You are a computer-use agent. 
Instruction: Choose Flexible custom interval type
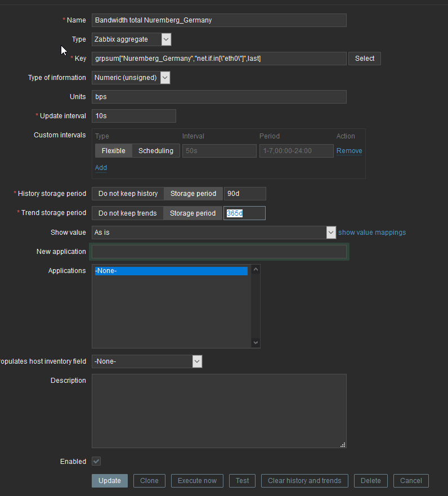[113, 151]
